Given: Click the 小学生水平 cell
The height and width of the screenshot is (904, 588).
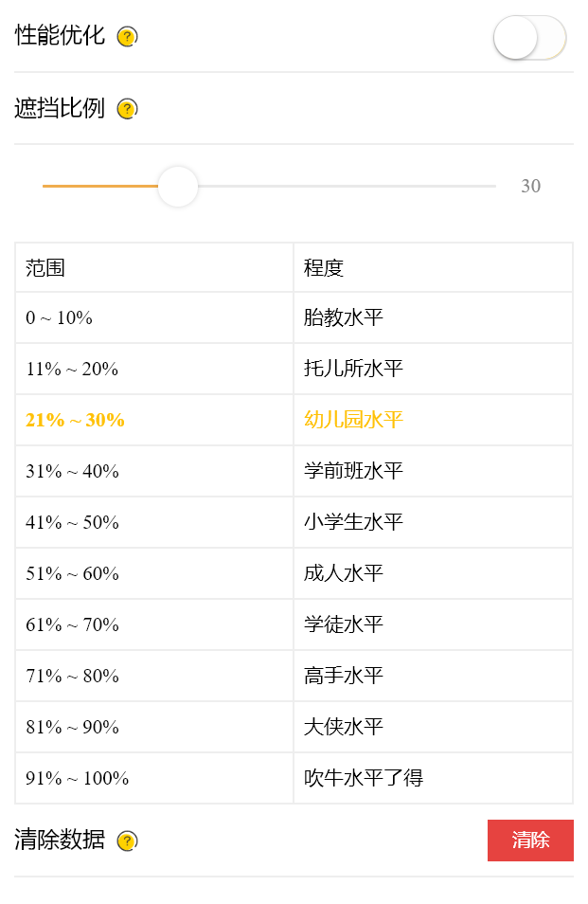Looking at the screenshot, I should click(433, 522).
